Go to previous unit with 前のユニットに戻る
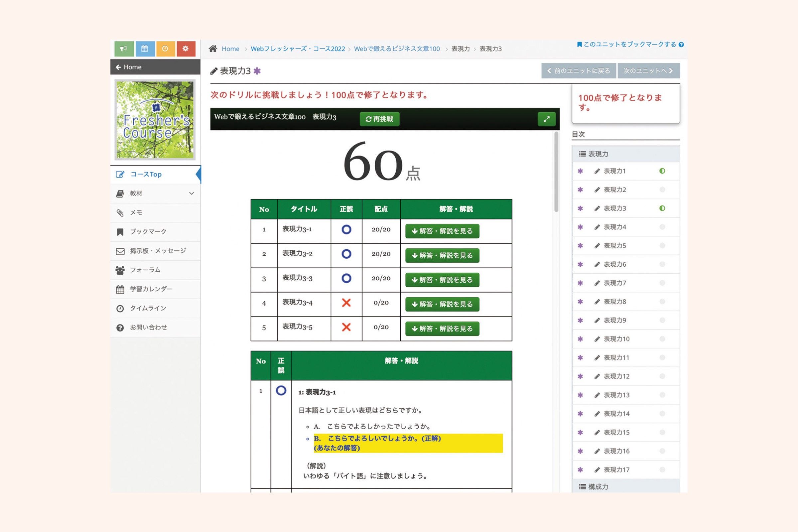This screenshot has height=532, width=798. (579, 70)
